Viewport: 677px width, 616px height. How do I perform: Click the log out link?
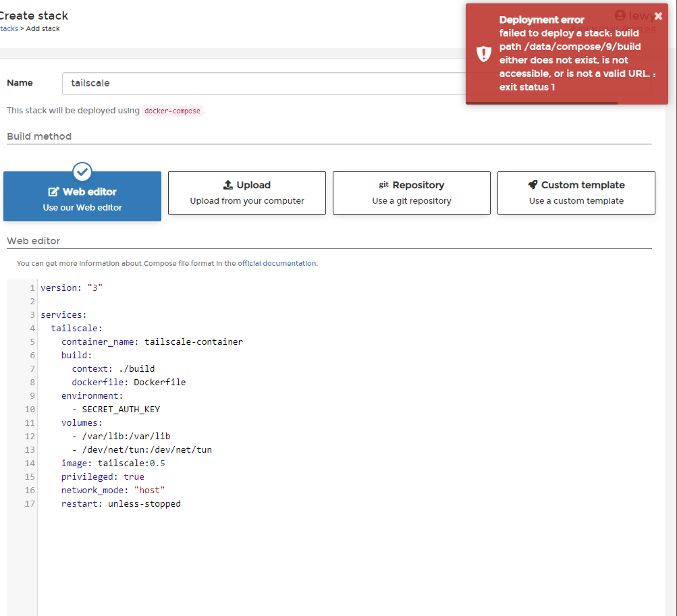643,28
